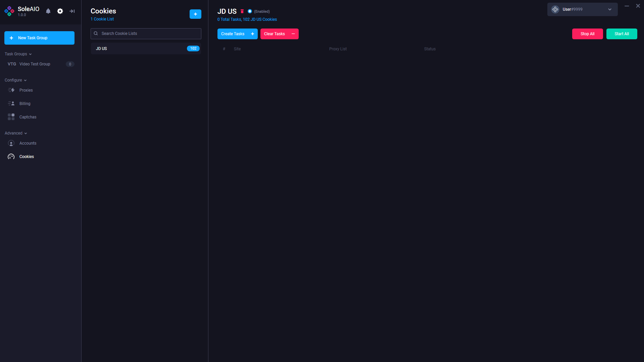Click the SoleAIO logo
Screen dimensions: 644x362
pyautogui.click(x=9, y=11)
